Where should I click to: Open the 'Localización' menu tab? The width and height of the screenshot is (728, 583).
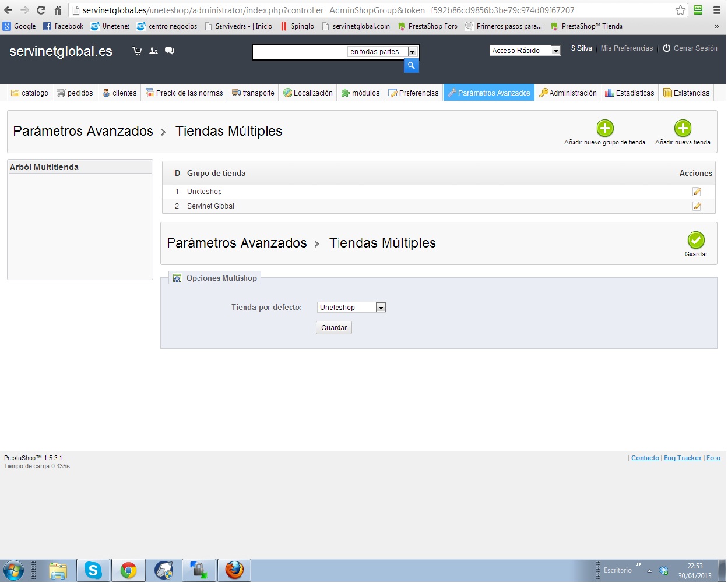point(308,93)
